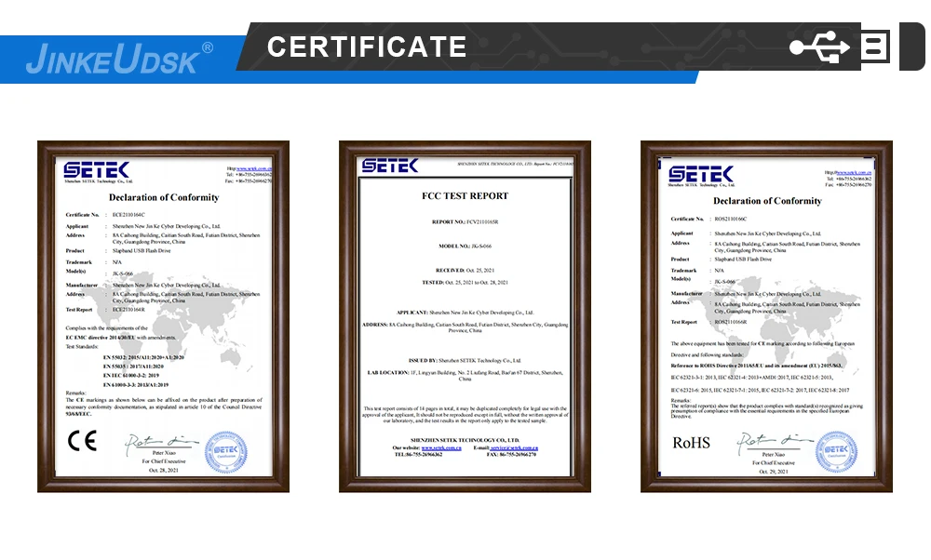The image size is (931, 560).
Task: Select test report value 'ECE2110164R'
Action: (x=128, y=310)
